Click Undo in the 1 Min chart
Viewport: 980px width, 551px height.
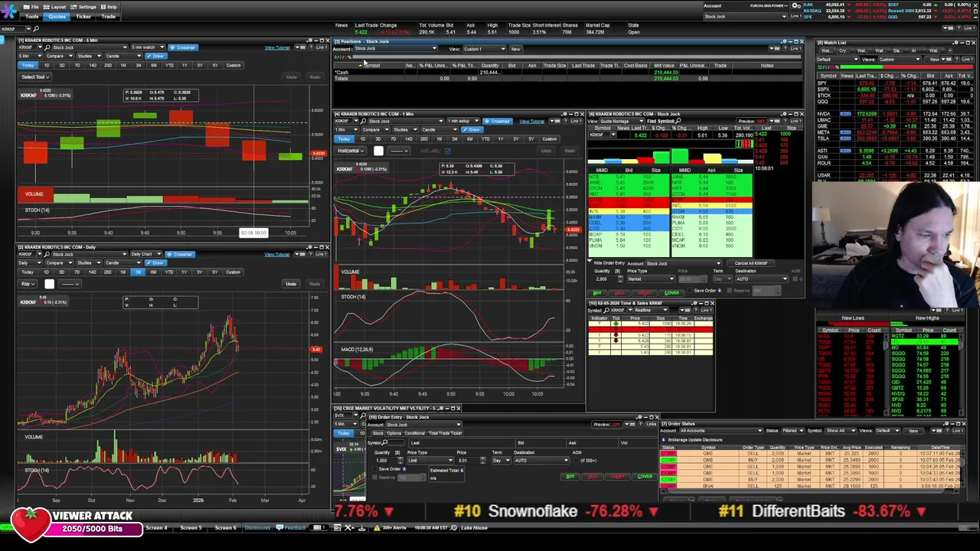click(546, 151)
